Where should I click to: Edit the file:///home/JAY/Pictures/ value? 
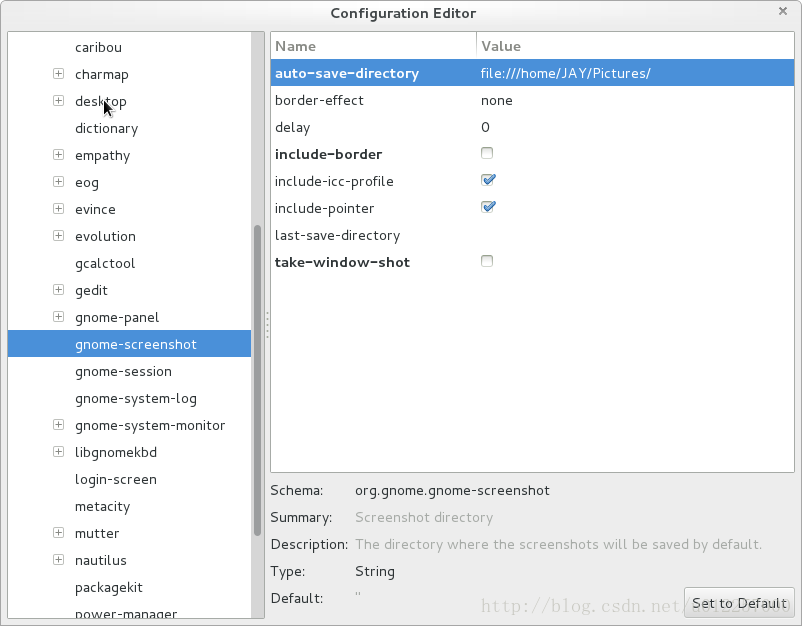click(565, 73)
